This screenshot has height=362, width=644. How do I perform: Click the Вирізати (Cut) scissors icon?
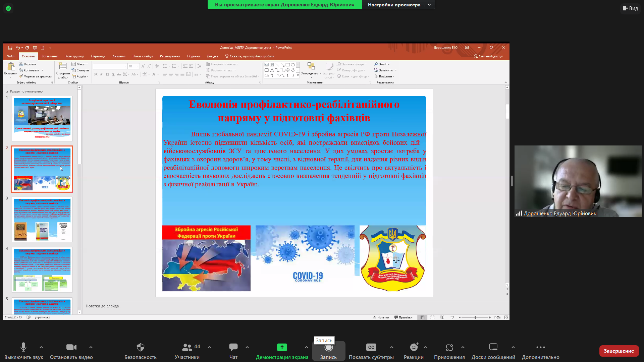pyautogui.click(x=21, y=64)
